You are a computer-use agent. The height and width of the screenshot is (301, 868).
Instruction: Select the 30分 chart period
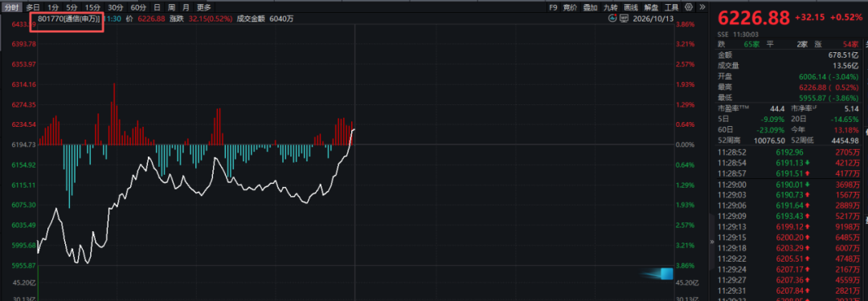115,7
